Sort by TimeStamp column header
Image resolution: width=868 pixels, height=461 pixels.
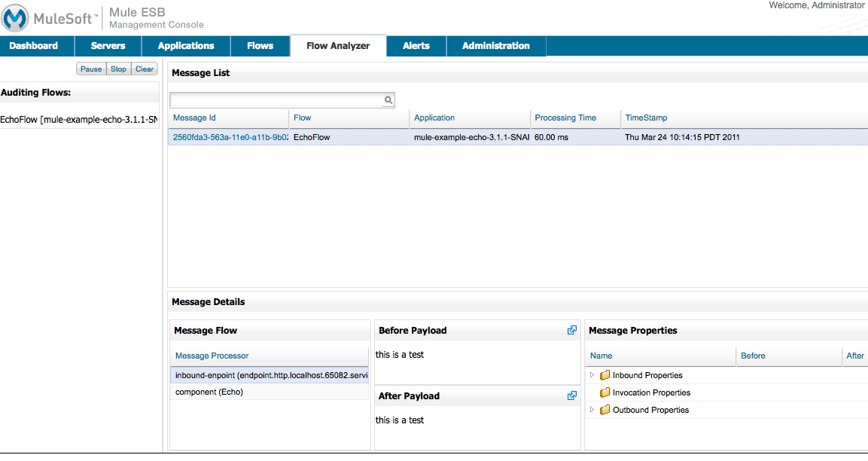744,118
